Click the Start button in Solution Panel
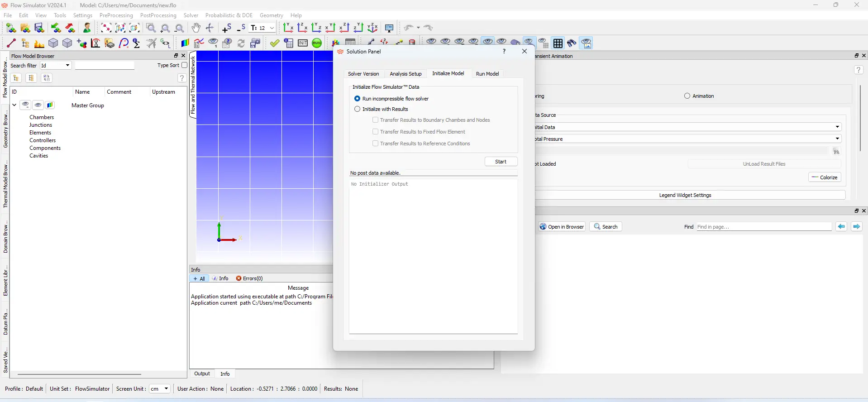Viewport: 868px width, 402px height. coord(501,162)
